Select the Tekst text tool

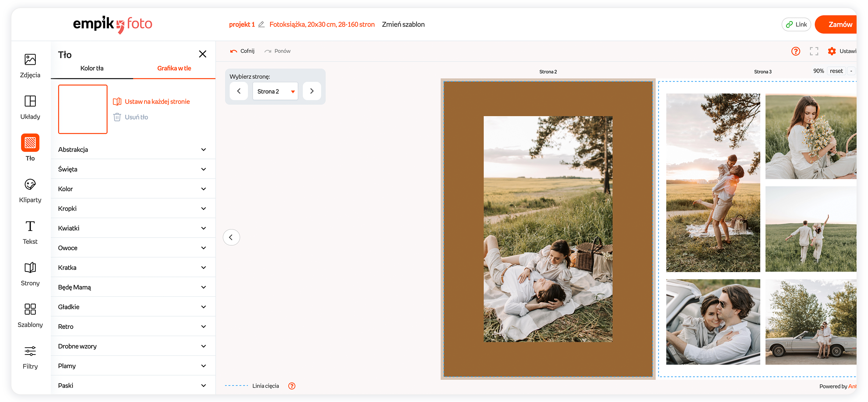[x=30, y=232]
